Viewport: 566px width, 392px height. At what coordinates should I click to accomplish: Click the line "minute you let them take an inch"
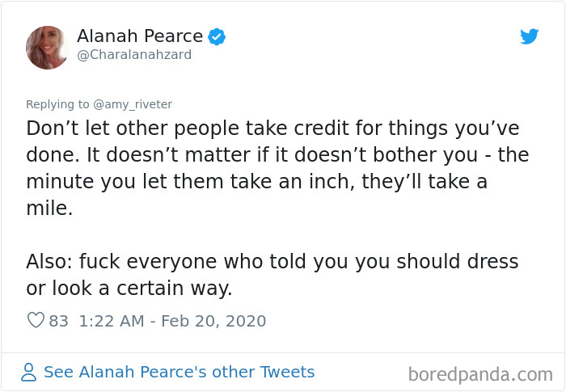(256, 183)
